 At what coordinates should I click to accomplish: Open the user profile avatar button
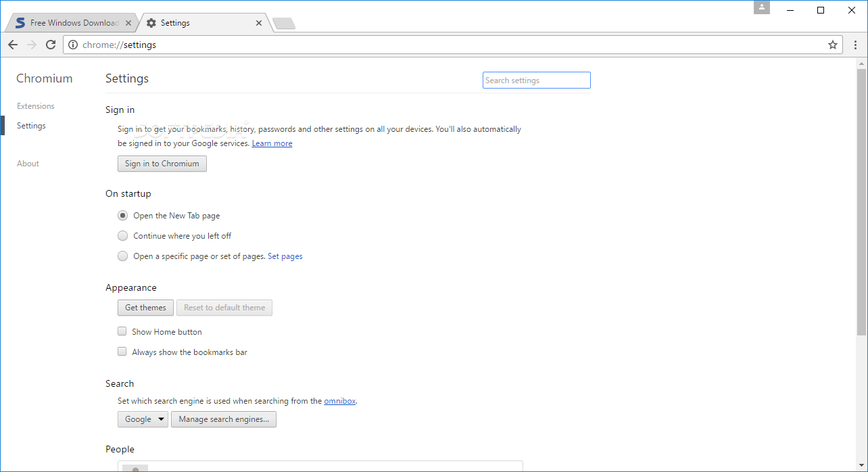tap(762, 7)
